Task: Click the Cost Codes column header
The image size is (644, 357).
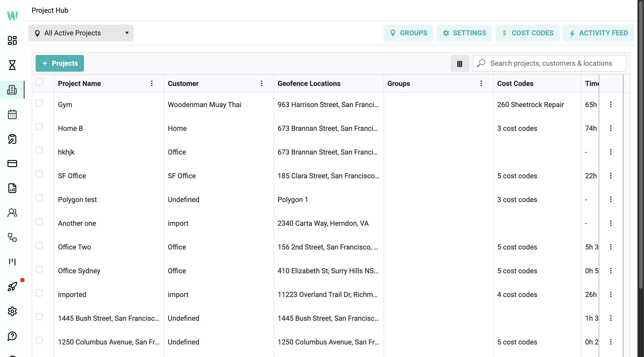Action: 515,84
